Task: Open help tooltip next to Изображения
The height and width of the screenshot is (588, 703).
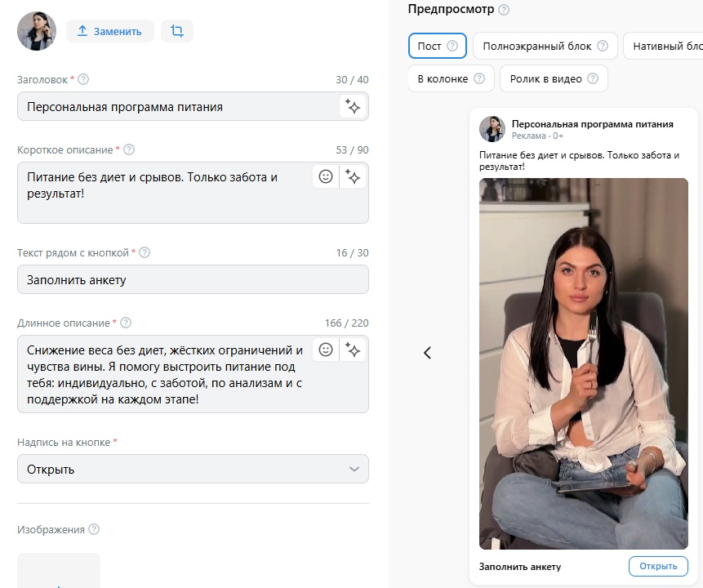Action: (94, 529)
